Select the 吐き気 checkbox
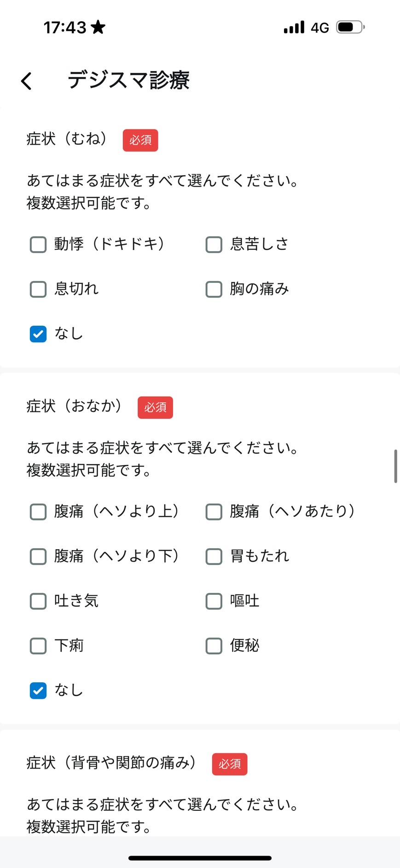 coord(38,601)
